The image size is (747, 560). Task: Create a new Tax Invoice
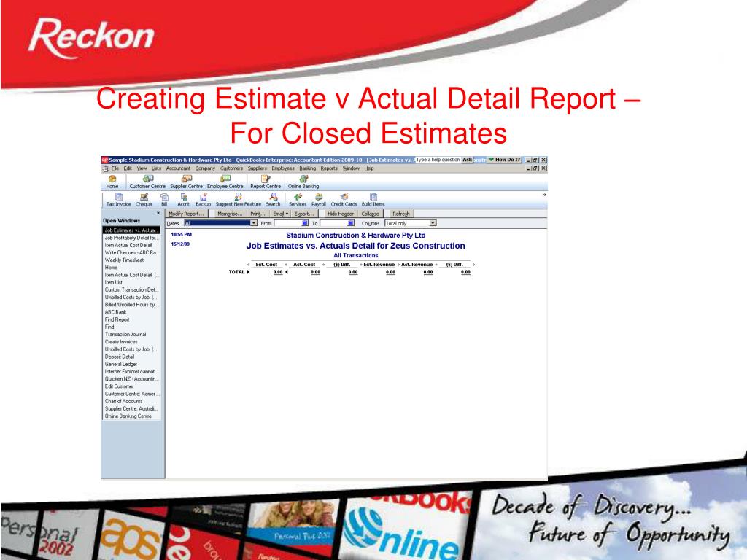coord(119,200)
